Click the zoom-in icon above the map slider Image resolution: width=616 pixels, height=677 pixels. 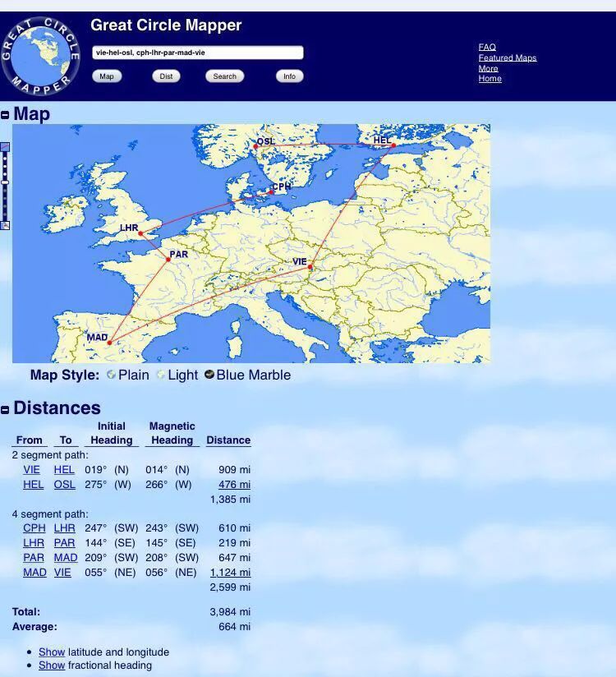click(x=5, y=147)
